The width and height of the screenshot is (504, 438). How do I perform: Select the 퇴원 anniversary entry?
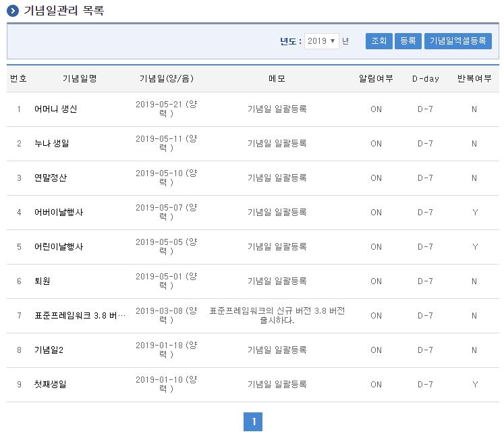(43, 281)
